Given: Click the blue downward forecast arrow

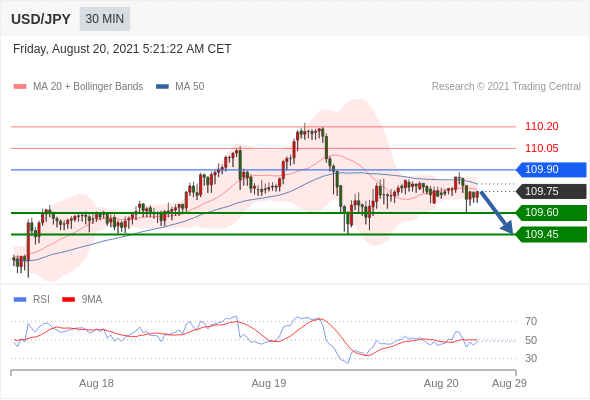Looking at the screenshot, I should (497, 213).
